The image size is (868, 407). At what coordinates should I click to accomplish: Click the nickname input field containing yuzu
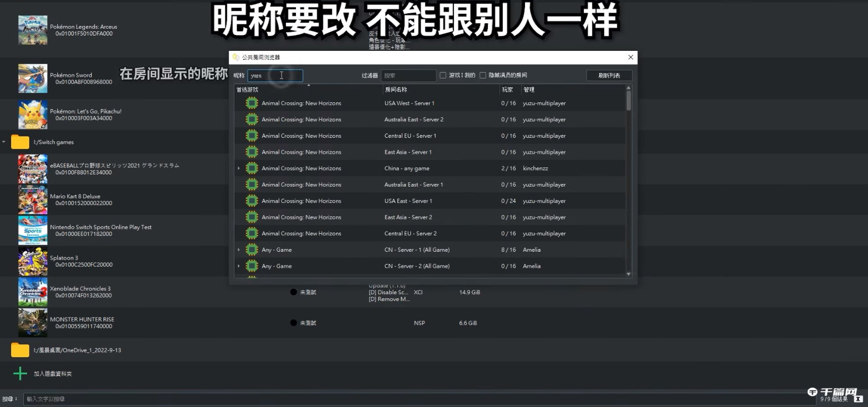click(x=275, y=75)
